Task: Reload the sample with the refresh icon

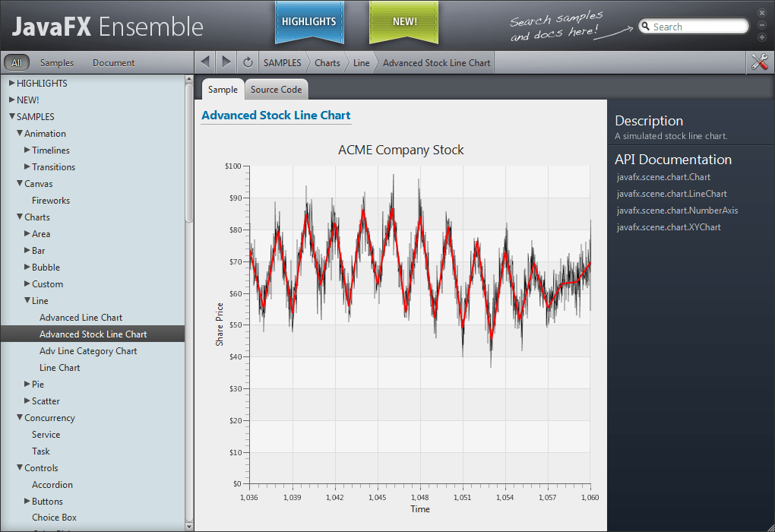Action: 248,62
